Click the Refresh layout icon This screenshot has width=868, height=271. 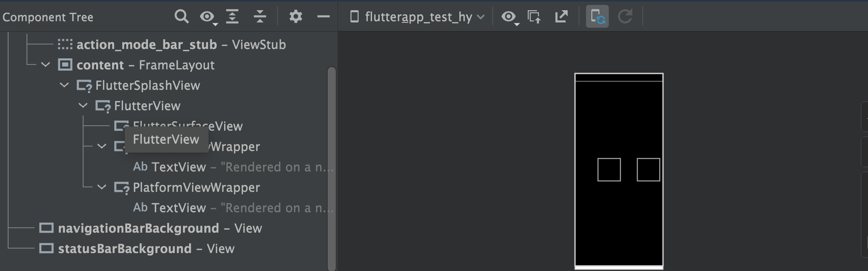[x=625, y=17]
